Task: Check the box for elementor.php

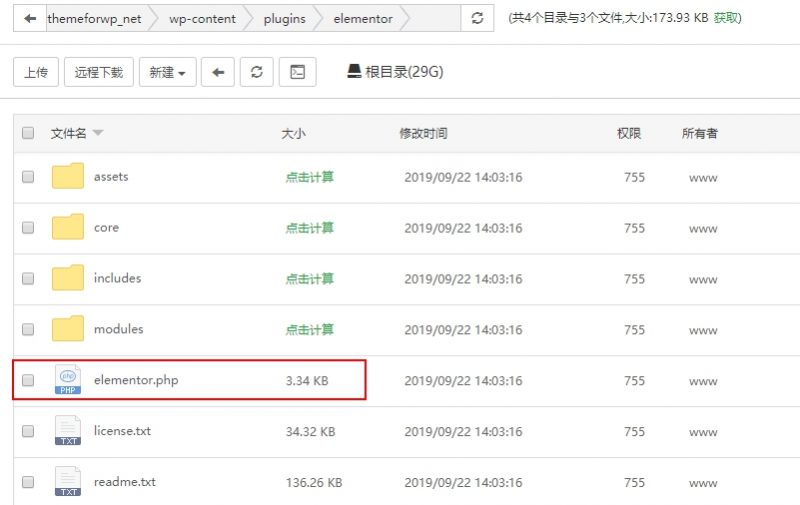Action: coord(28,380)
